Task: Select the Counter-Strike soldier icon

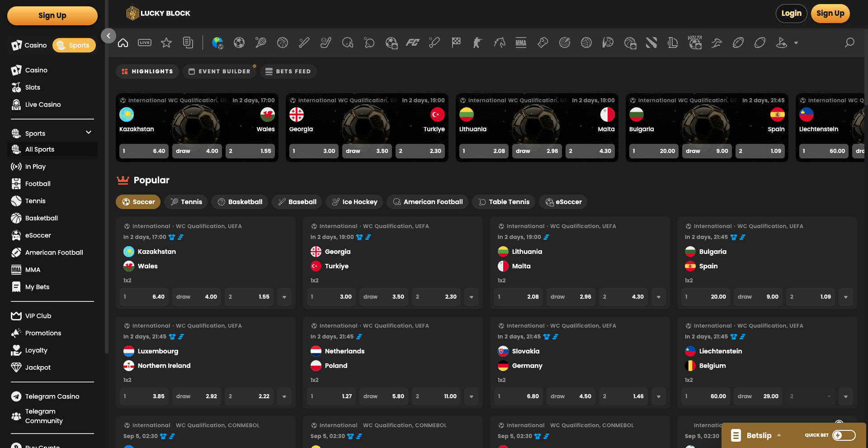Action: pyautogui.click(x=478, y=43)
